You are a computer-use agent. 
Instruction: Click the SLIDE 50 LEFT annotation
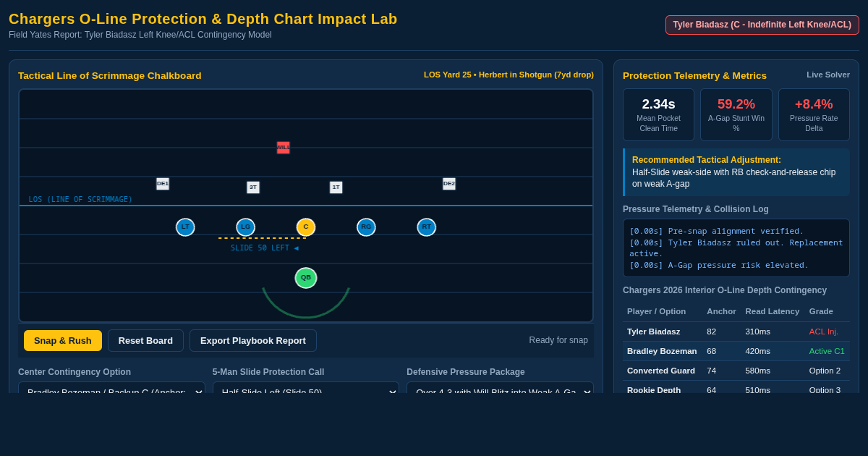[264, 248]
